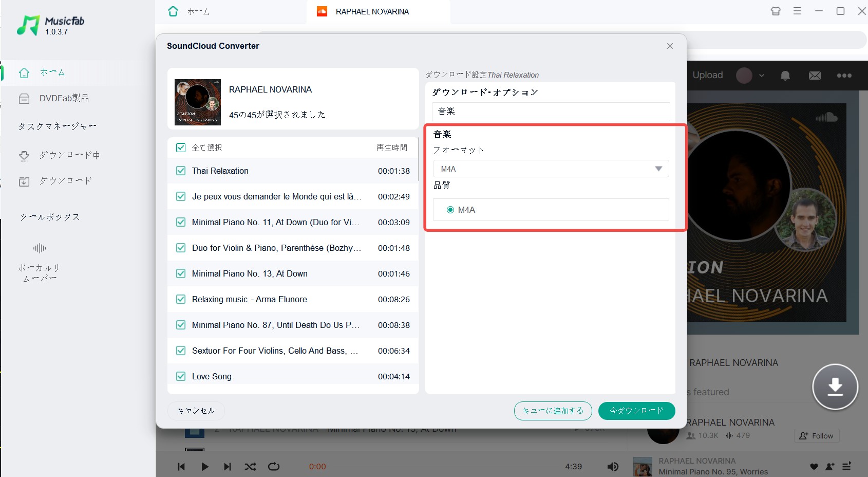Open the M4A format dropdown

coord(551,169)
